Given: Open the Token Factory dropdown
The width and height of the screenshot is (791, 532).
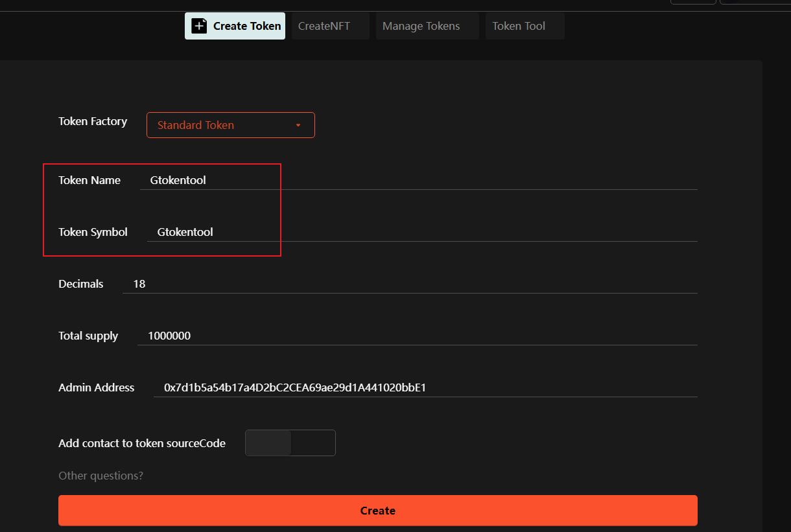Looking at the screenshot, I should (x=230, y=125).
